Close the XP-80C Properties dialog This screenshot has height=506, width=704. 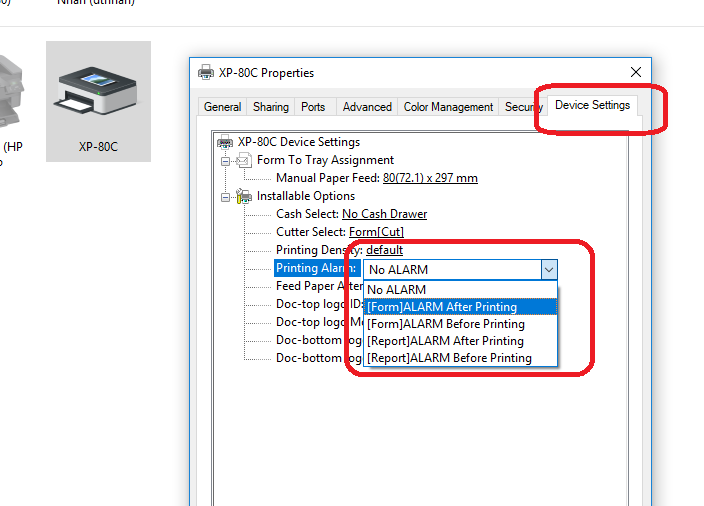point(635,72)
